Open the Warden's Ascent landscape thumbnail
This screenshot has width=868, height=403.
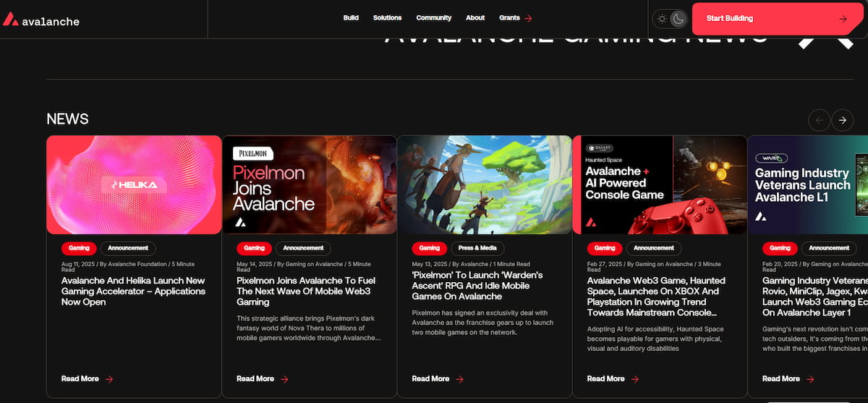pos(485,184)
